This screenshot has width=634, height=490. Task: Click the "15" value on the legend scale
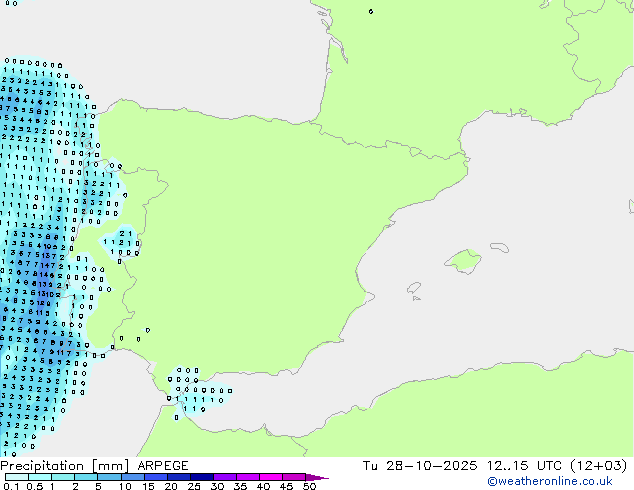click(146, 486)
